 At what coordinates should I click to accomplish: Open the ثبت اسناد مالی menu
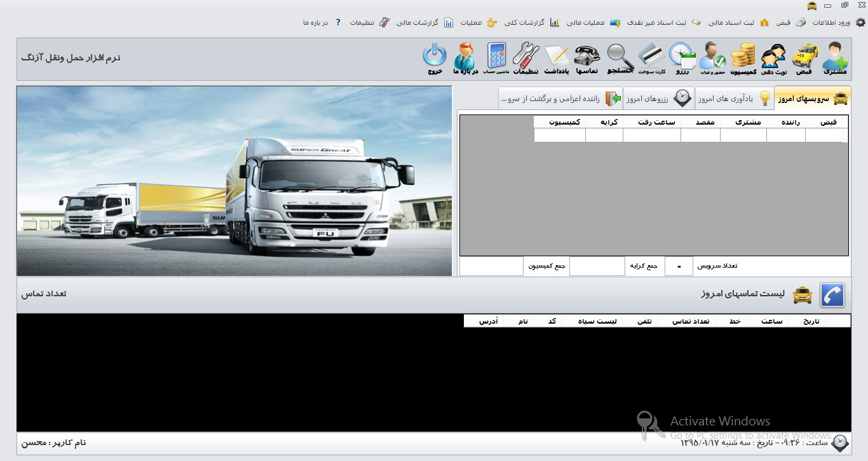[x=738, y=22]
